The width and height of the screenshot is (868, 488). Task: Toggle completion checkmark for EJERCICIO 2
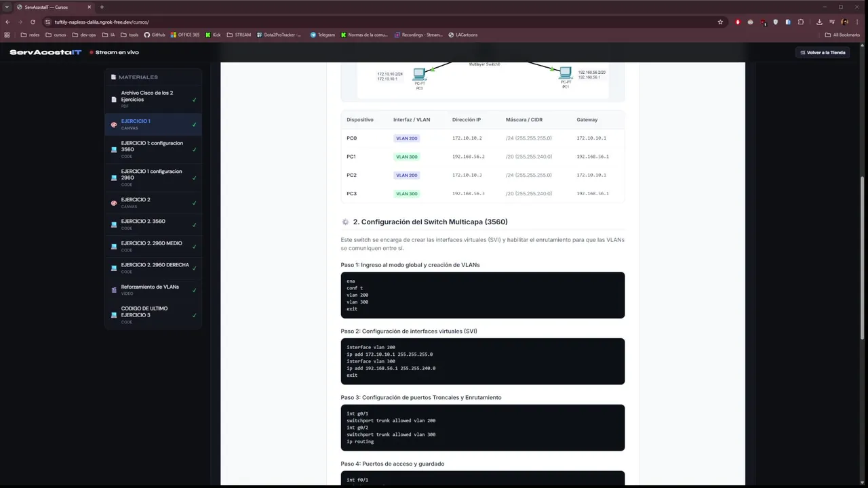point(194,203)
